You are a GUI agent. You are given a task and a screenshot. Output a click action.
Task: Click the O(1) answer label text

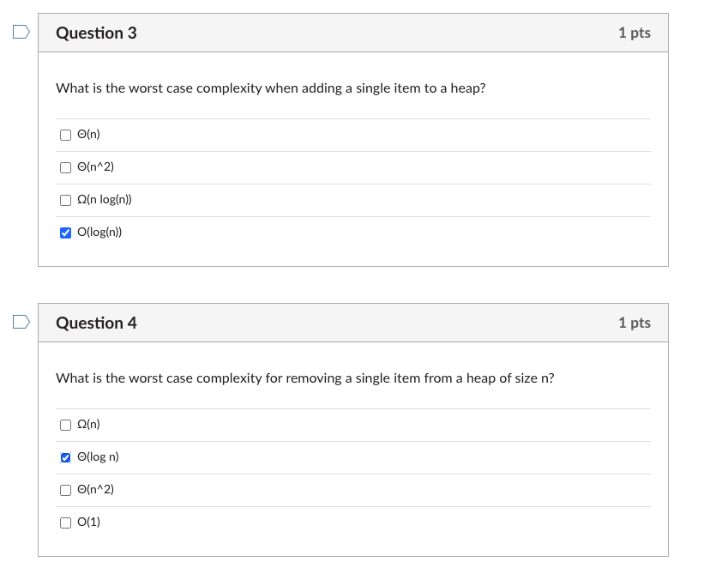click(87, 523)
